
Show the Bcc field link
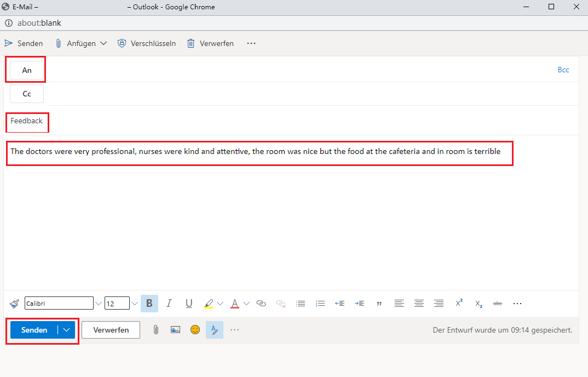click(563, 70)
